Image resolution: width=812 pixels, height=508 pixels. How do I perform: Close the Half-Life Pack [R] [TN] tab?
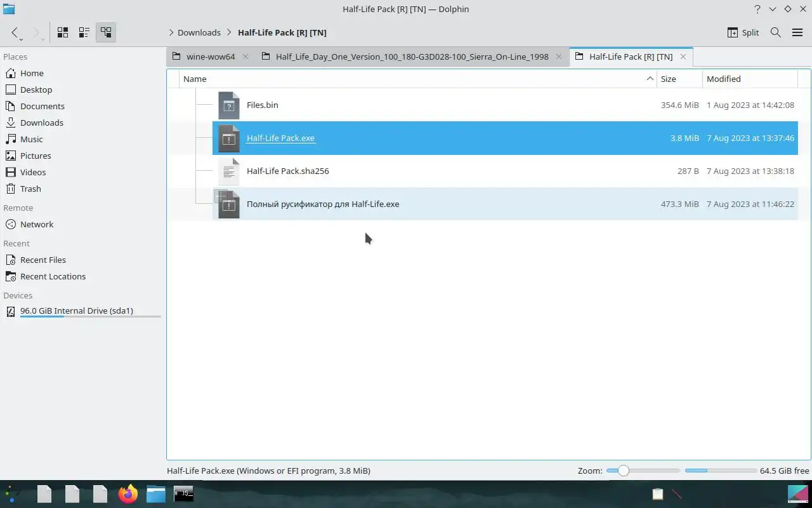pos(683,57)
